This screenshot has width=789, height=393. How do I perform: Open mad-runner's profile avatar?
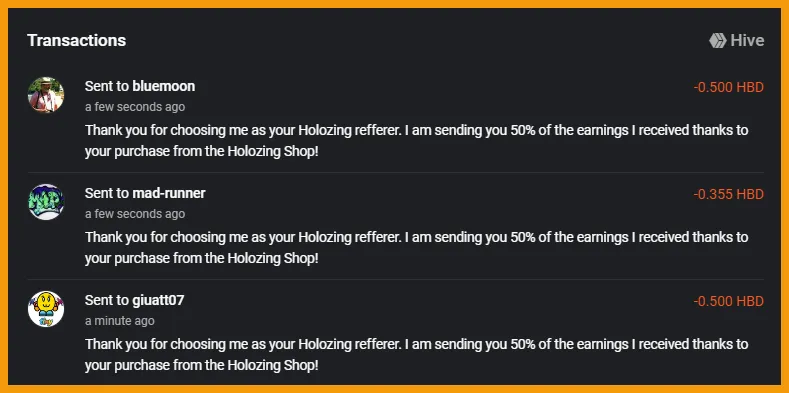coord(46,202)
